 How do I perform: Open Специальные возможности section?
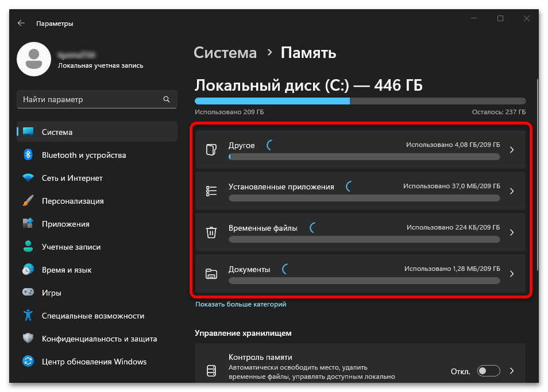97,315
